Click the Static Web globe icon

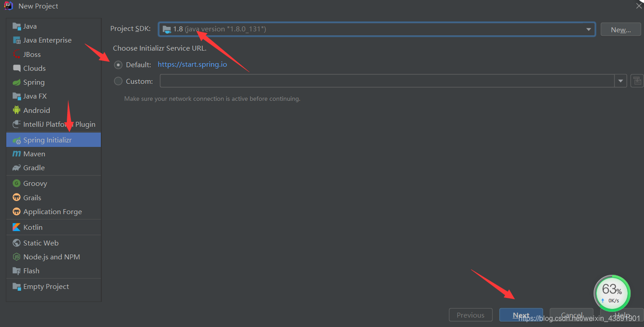click(17, 243)
